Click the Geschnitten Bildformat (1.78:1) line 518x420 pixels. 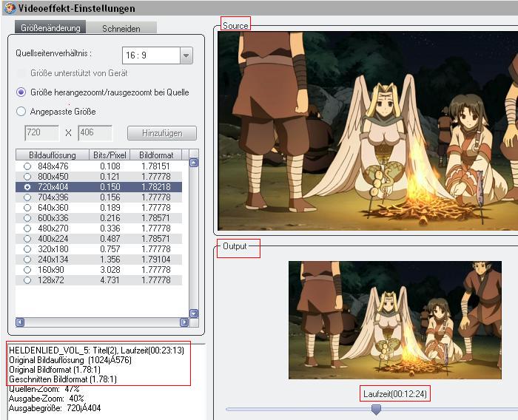tap(63, 379)
